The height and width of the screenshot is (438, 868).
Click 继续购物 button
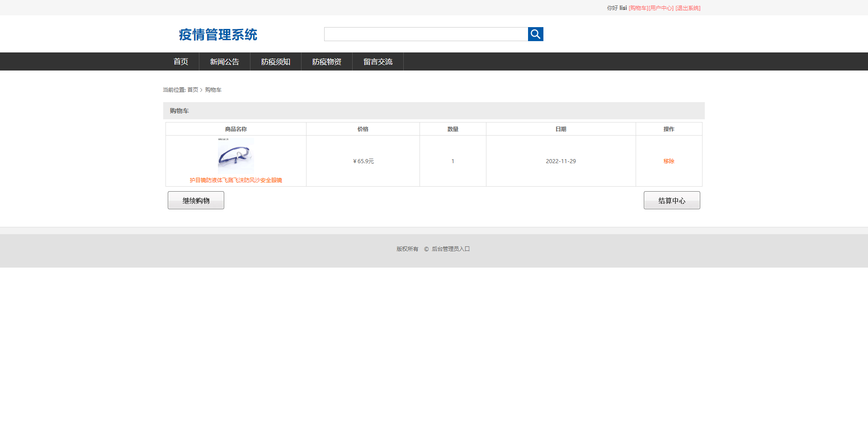click(196, 200)
